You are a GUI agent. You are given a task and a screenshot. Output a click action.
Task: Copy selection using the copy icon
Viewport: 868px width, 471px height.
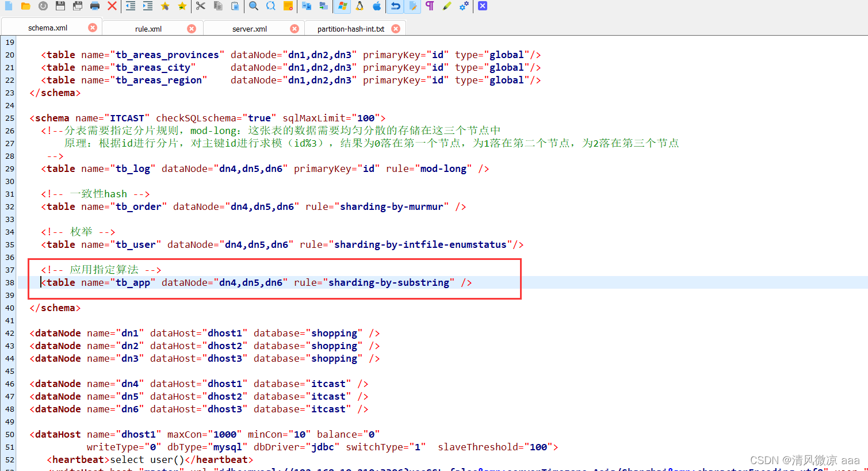pyautogui.click(x=218, y=6)
